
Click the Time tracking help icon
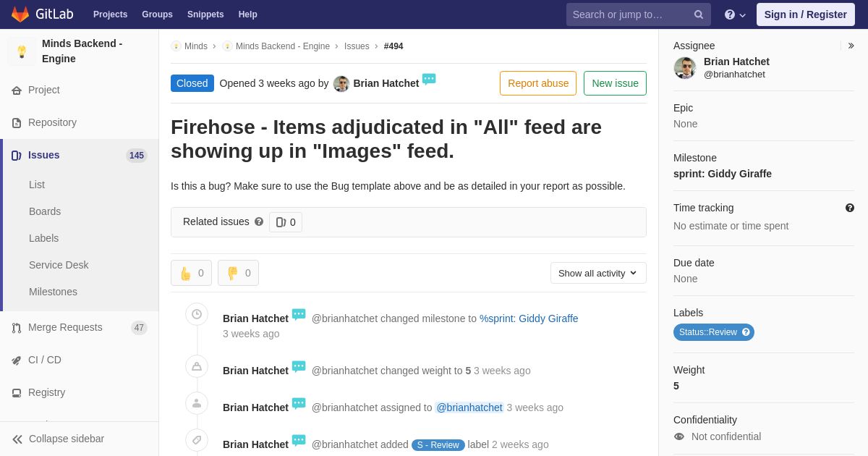(x=850, y=208)
